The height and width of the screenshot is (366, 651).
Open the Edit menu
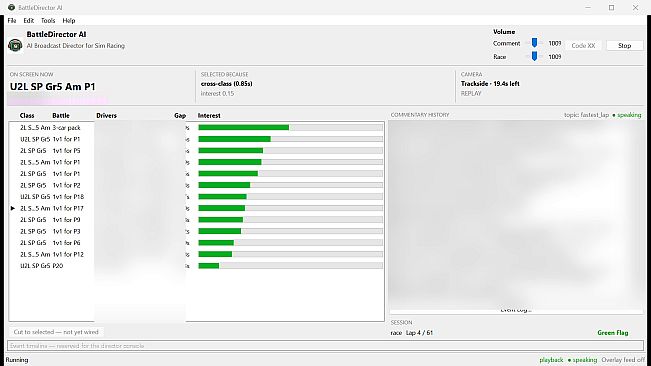(28, 20)
